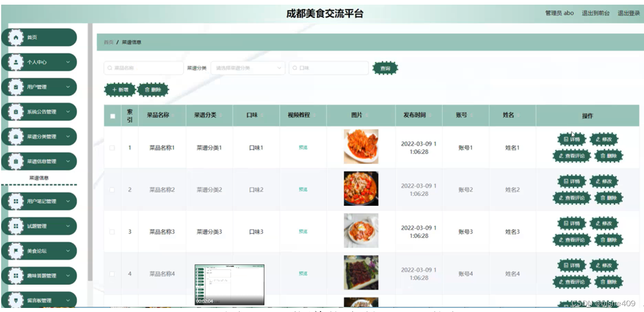The height and width of the screenshot is (312, 644).
Task: Click the 查询 search button
Action: click(385, 68)
